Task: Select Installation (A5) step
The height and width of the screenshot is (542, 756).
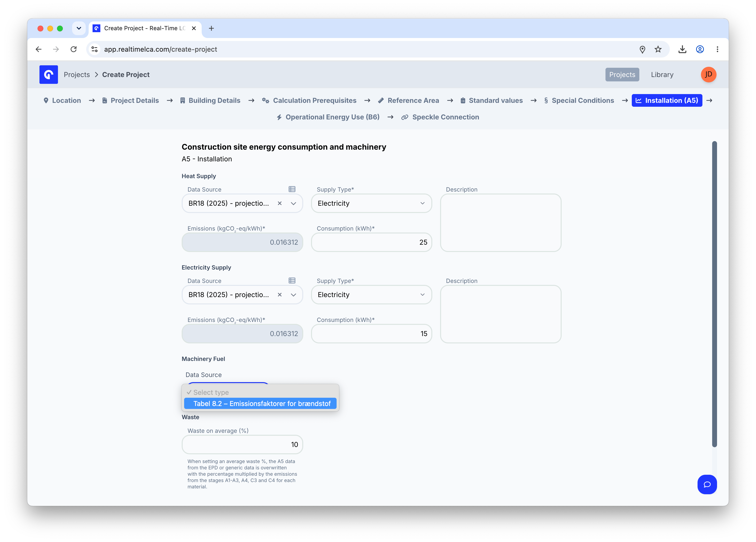Action: 667,100
